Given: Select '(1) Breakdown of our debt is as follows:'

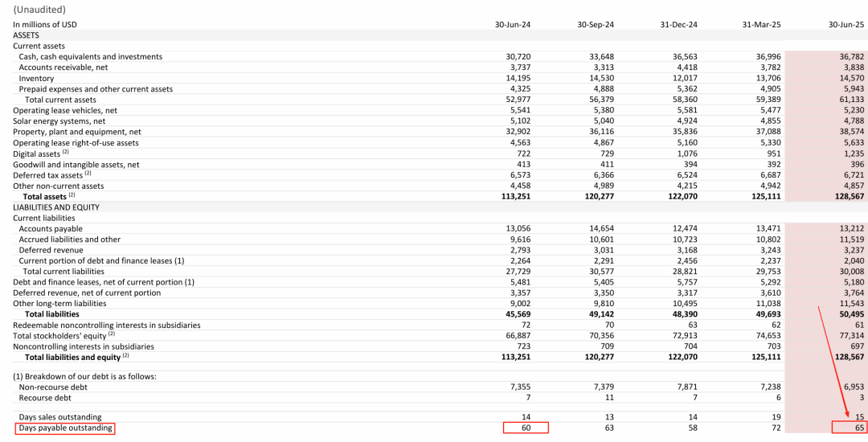Looking at the screenshot, I should pyautogui.click(x=84, y=376).
